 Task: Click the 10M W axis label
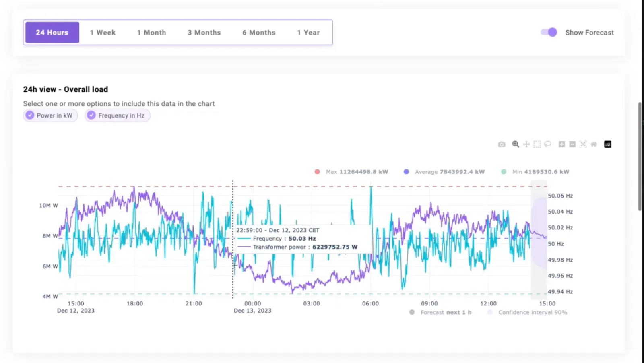click(x=48, y=205)
